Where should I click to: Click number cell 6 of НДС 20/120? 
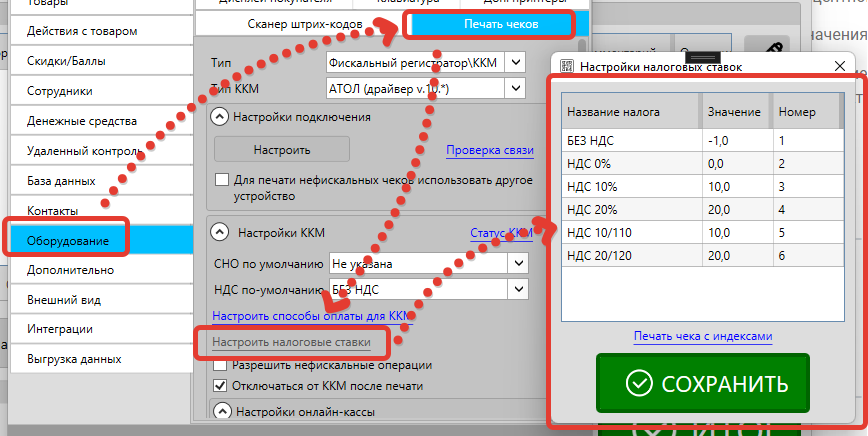click(x=808, y=256)
